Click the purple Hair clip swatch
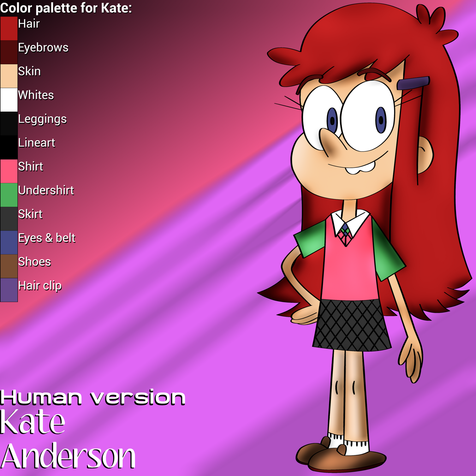476x476 pixels. pos(9,290)
